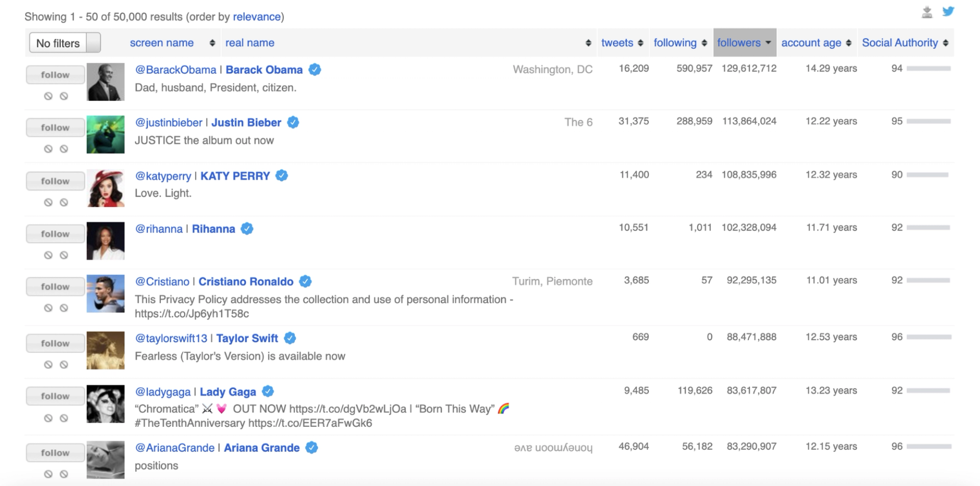Click Katy Perry's profile photo
The height and width of the screenshot is (486, 980).
(x=106, y=188)
